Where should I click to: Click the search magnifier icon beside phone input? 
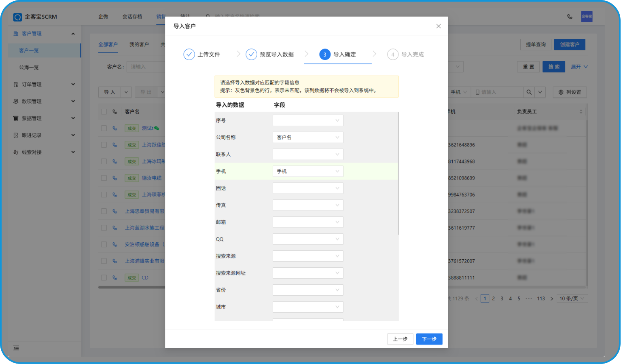click(x=529, y=92)
